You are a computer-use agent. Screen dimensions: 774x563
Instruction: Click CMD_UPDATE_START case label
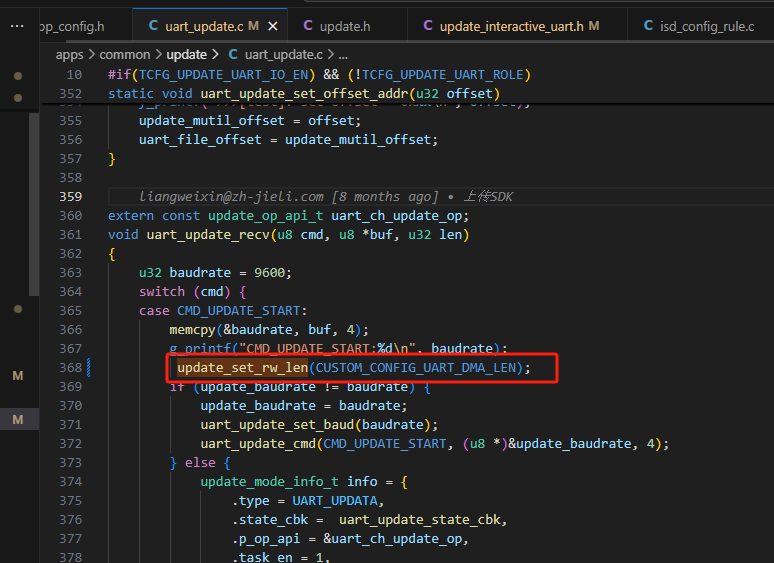(x=239, y=310)
